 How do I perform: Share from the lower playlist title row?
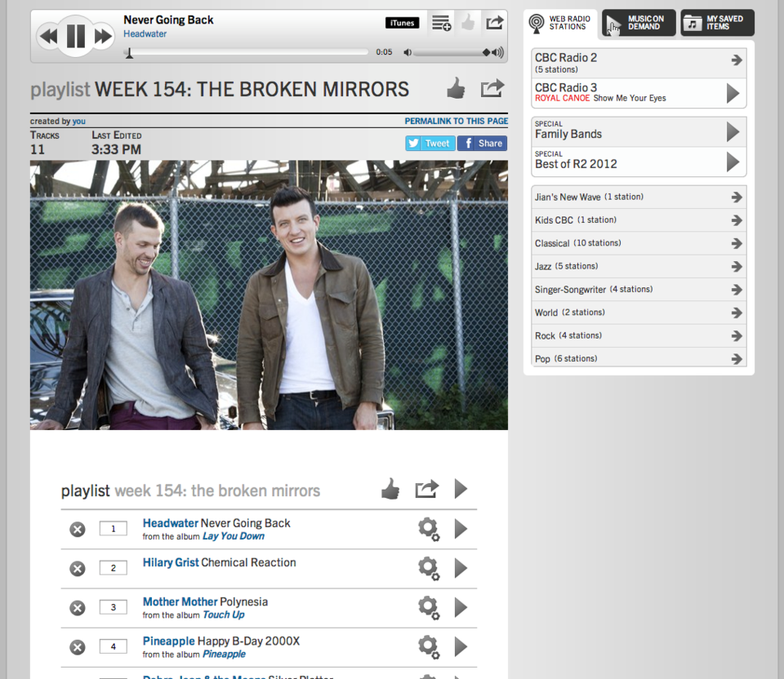click(x=426, y=489)
